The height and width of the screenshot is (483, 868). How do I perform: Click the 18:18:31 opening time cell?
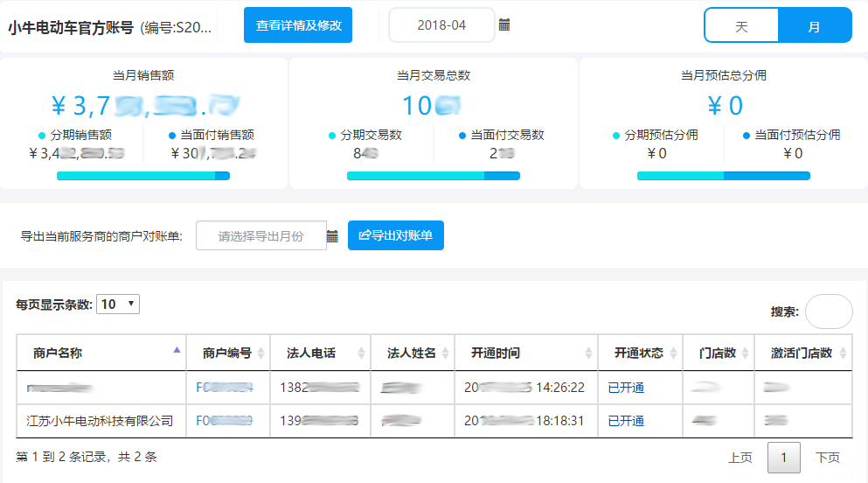click(x=524, y=421)
